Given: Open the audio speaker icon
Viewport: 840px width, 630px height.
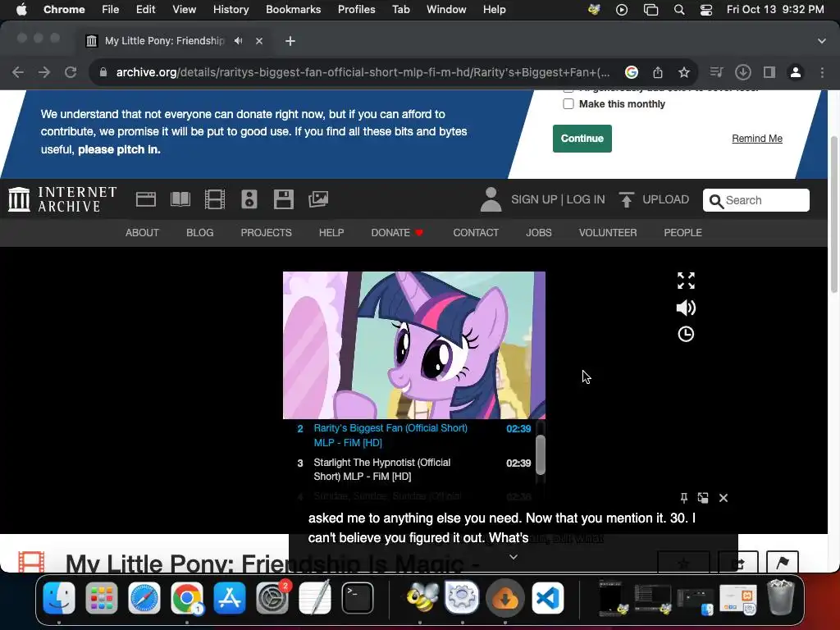Looking at the screenshot, I should [249, 199].
